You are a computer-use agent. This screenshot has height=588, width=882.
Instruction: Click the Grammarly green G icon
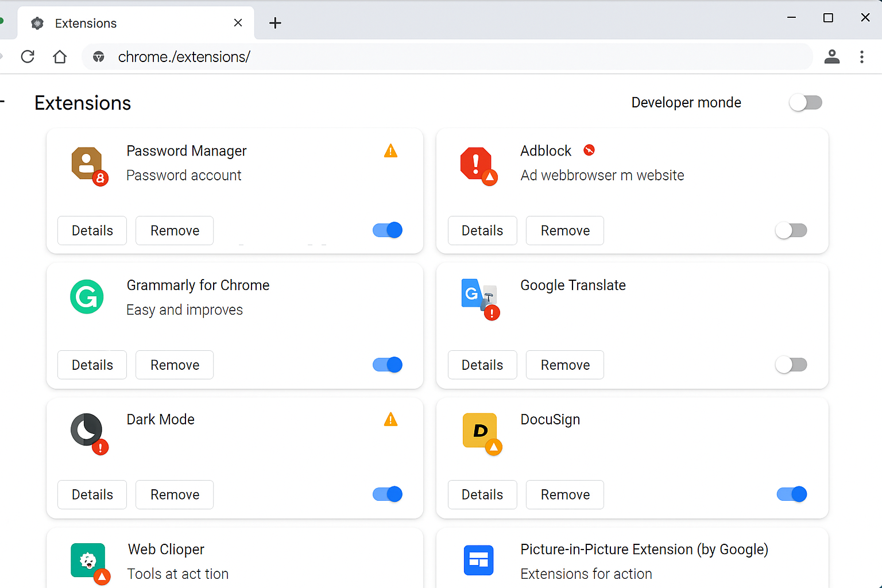pyautogui.click(x=87, y=297)
